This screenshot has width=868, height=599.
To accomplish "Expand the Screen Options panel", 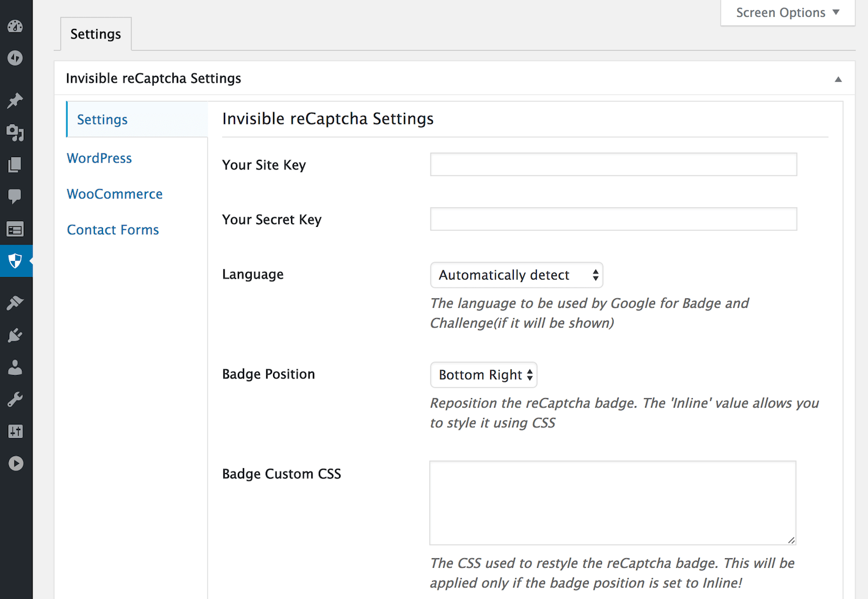I will [787, 13].
